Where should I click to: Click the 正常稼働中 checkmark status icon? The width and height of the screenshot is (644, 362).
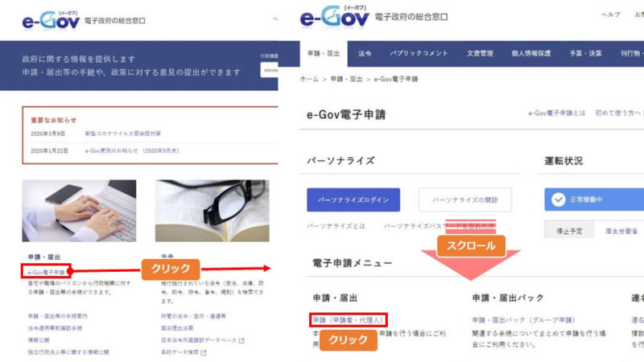pos(558,200)
